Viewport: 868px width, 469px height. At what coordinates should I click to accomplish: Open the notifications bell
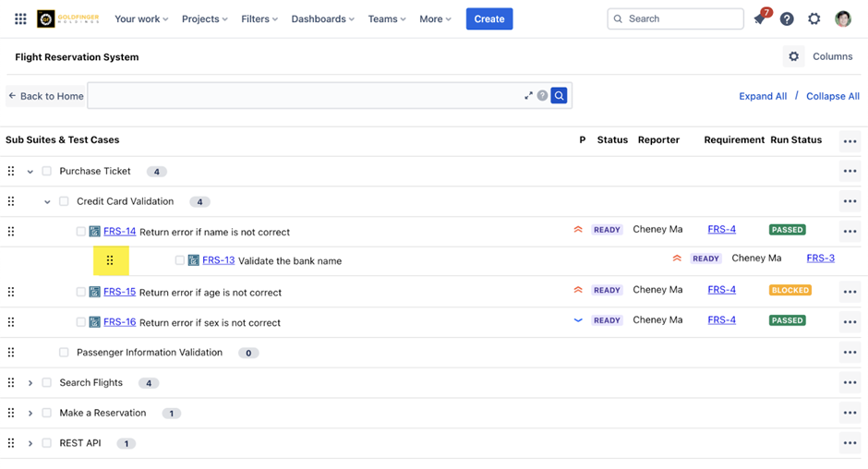pyautogui.click(x=760, y=18)
